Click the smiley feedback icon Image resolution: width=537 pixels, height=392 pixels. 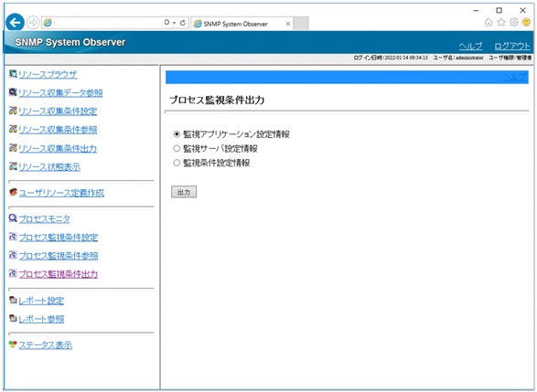(x=526, y=23)
